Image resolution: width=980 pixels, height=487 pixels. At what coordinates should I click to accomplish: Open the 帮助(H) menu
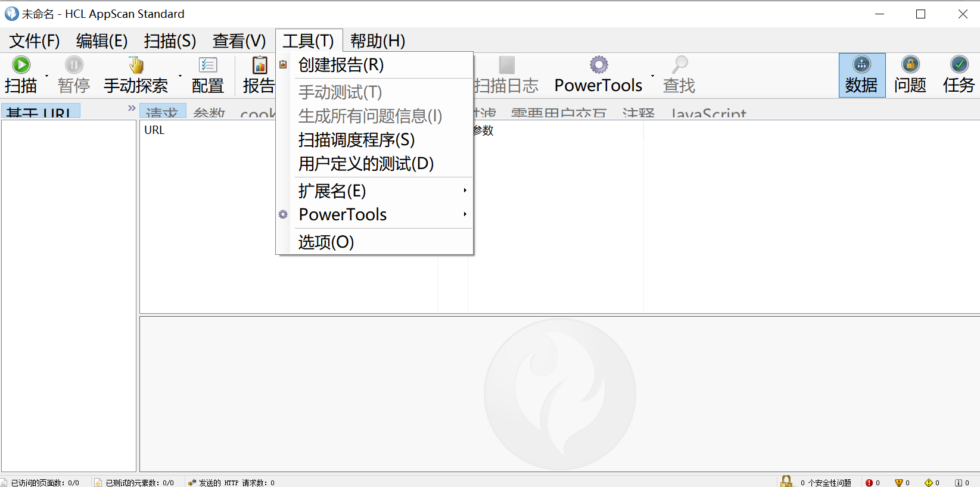[x=378, y=40]
